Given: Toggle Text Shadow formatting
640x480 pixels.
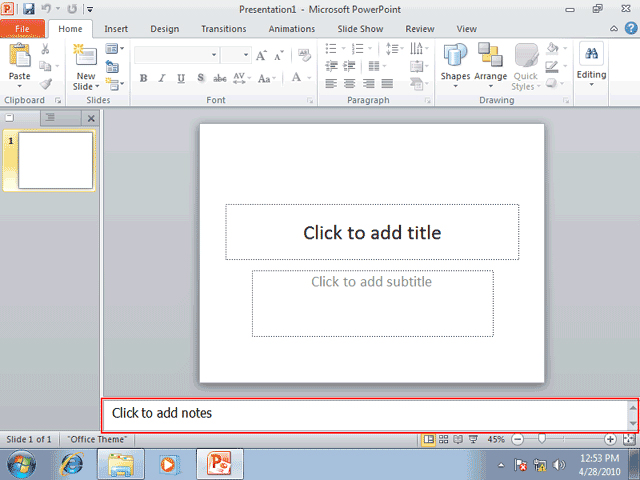Looking at the screenshot, I should tap(200, 78).
